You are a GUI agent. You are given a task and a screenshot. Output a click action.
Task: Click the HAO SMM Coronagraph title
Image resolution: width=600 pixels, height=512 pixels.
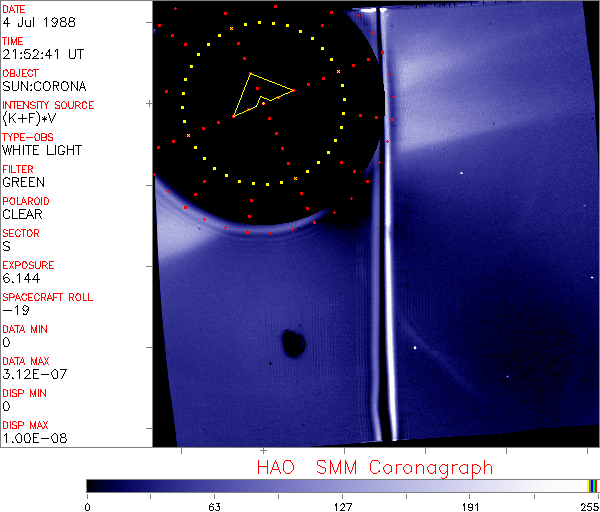[375, 466]
